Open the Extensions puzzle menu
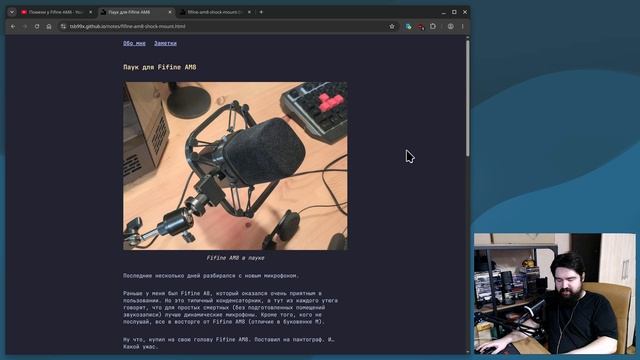The height and width of the screenshot is (360, 640). pos(433,27)
